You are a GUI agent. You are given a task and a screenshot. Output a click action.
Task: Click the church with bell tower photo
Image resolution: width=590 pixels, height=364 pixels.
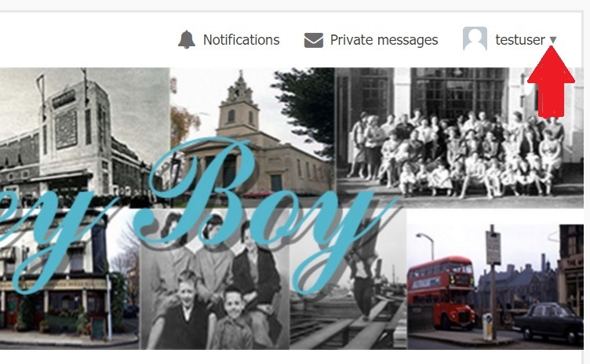(252, 137)
